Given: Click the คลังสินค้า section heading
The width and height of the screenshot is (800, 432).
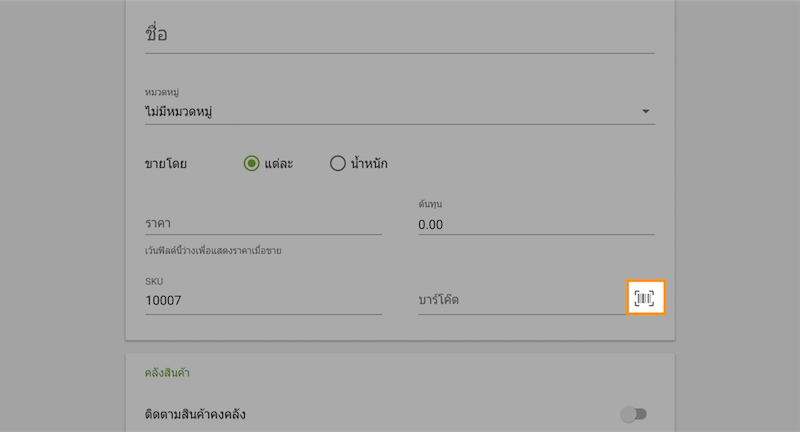Looking at the screenshot, I should (167, 373).
